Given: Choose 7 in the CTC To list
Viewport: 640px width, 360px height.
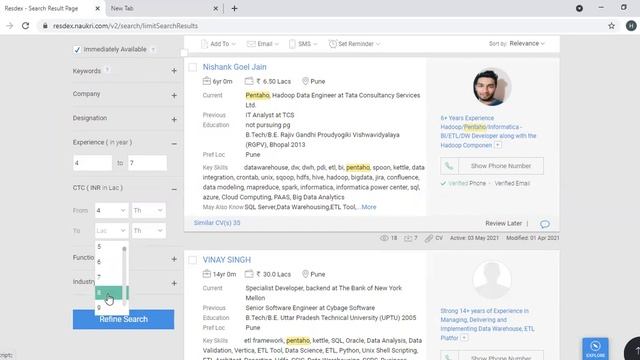Looking at the screenshot, I should click(108, 277).
